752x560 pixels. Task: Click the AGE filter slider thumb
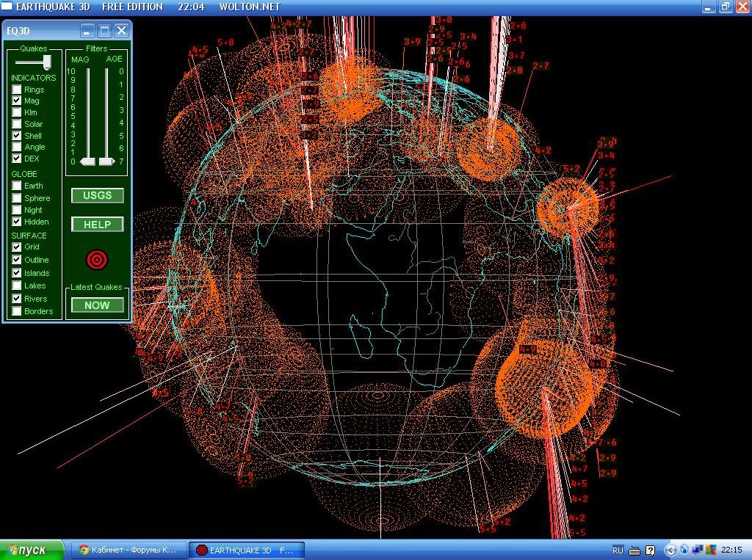106,161
